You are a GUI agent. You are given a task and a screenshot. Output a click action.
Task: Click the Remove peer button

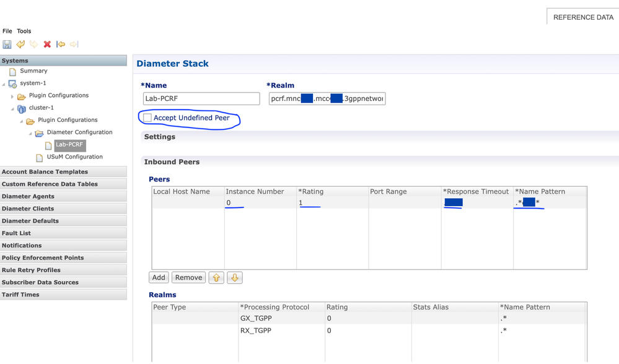(x=189, y=277)
